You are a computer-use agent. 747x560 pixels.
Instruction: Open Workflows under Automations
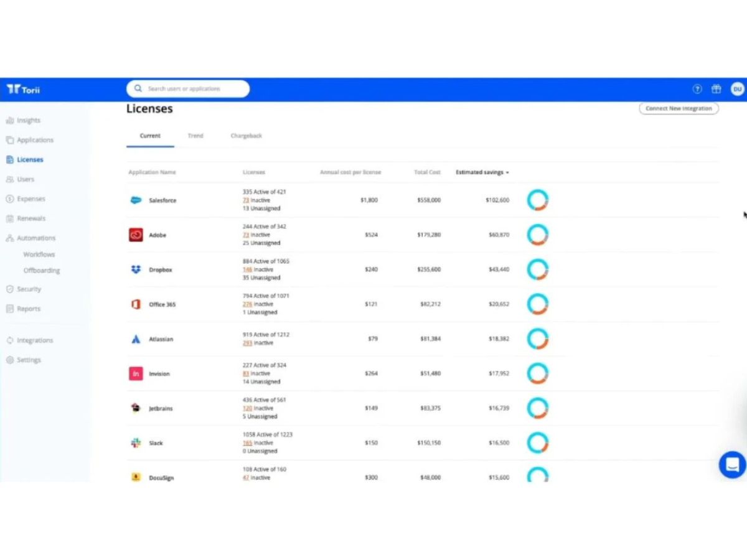[39, 254]
